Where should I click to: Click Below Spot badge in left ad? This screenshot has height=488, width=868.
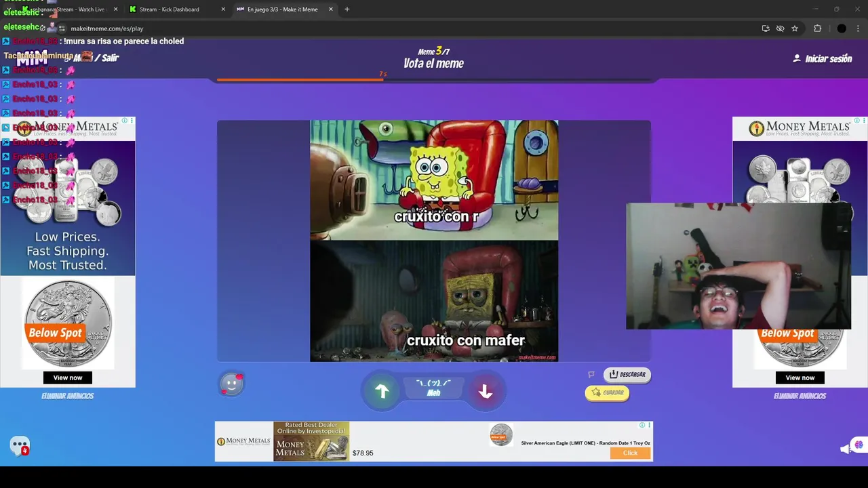coord(55,333)
